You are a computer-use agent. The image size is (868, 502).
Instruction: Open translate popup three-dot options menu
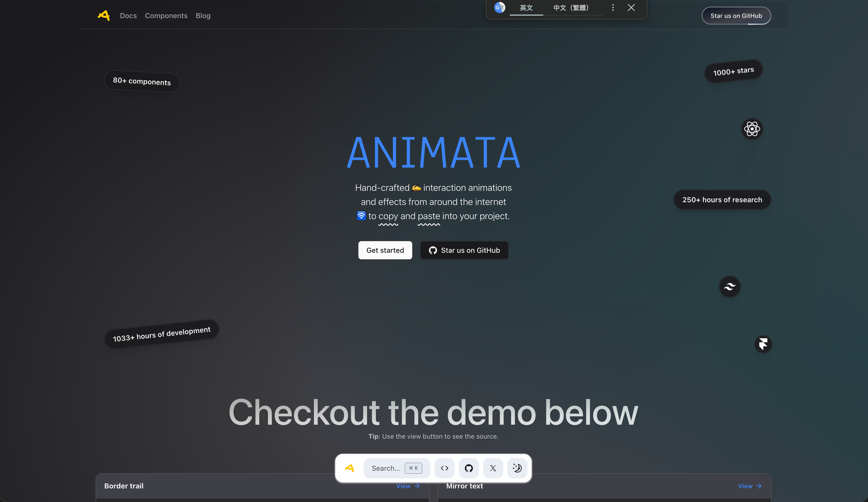(x=613, y=8)
